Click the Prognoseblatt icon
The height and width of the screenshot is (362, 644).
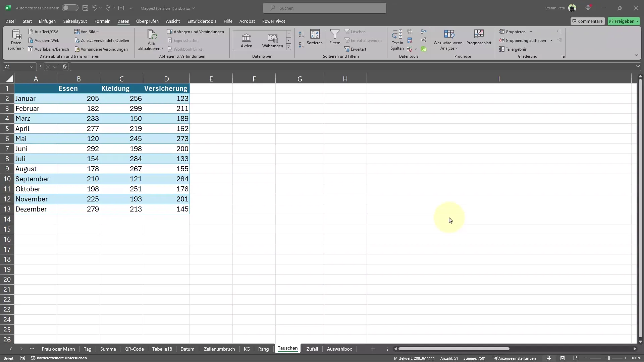[x=479, y=37]
